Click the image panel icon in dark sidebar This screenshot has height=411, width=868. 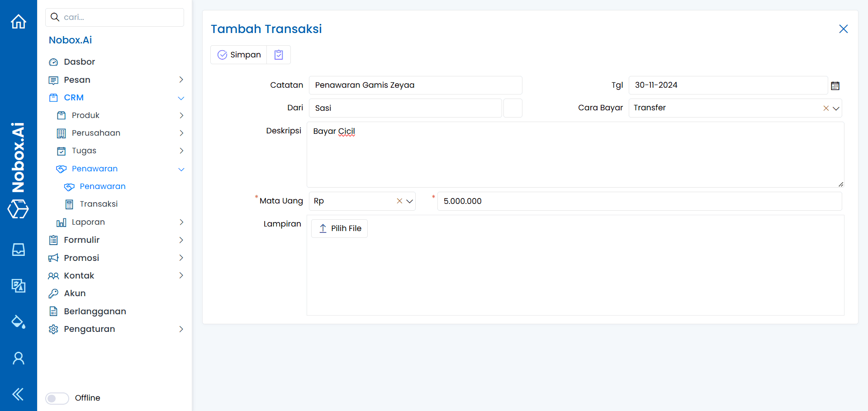[x=18, y=286]
